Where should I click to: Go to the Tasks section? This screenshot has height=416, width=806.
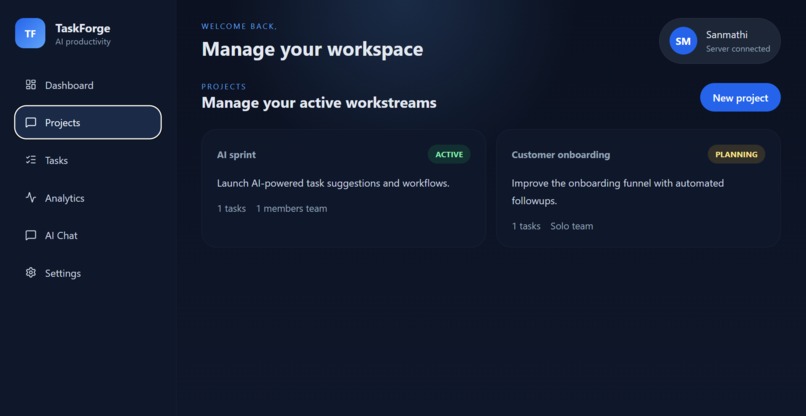click(x=88, y=160)
